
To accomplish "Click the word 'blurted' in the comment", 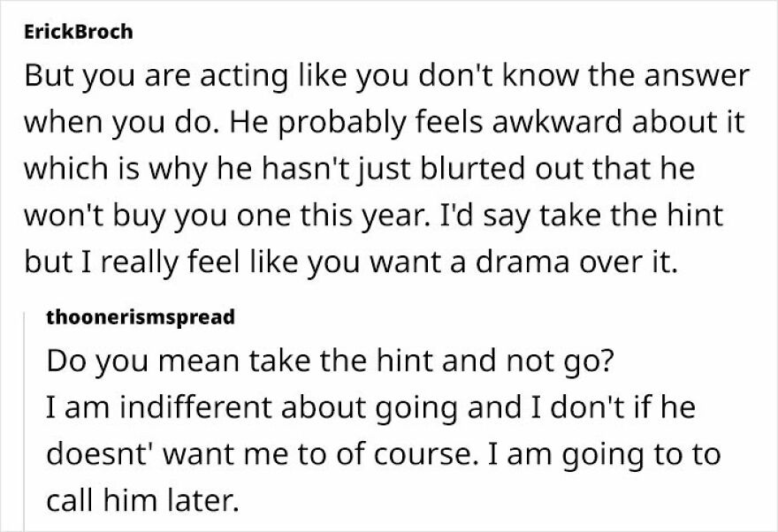I will click(x=472, y=168).
